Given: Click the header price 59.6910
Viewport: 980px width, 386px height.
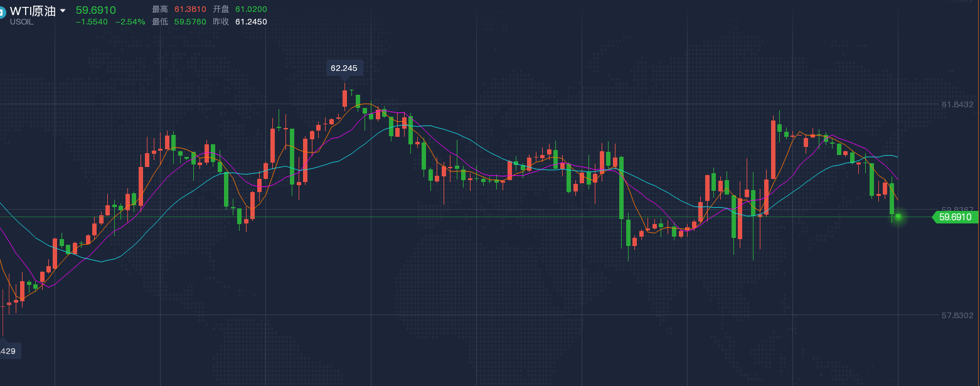Looking at the screenshot, I should [x=95, y=10].
